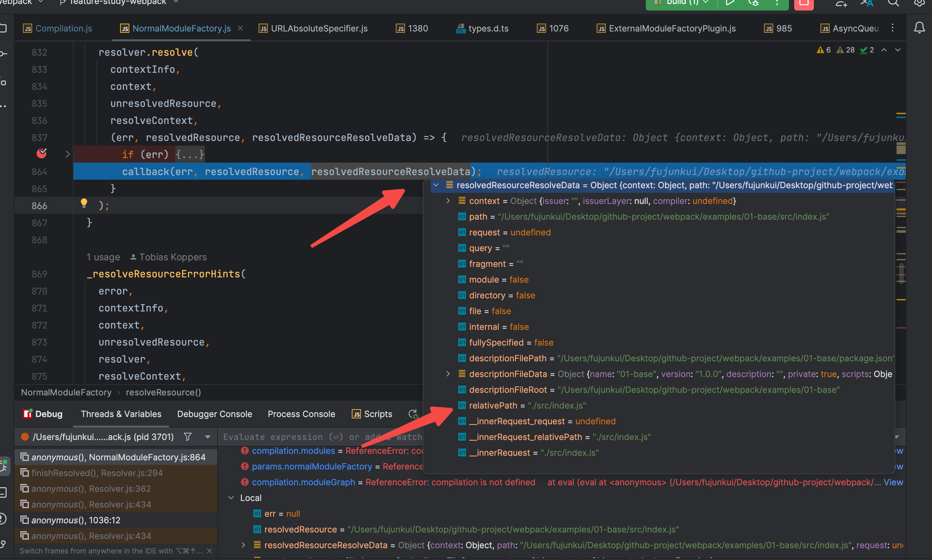Expand the context object node
Viewport: 932px width, 560px height.
pos(448,201)
